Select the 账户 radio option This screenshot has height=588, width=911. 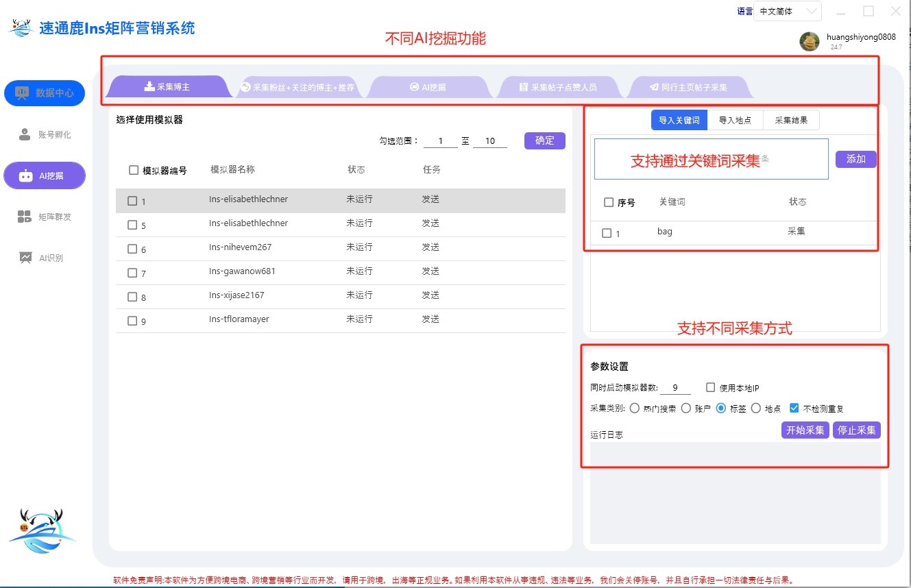tap(686, 408)
